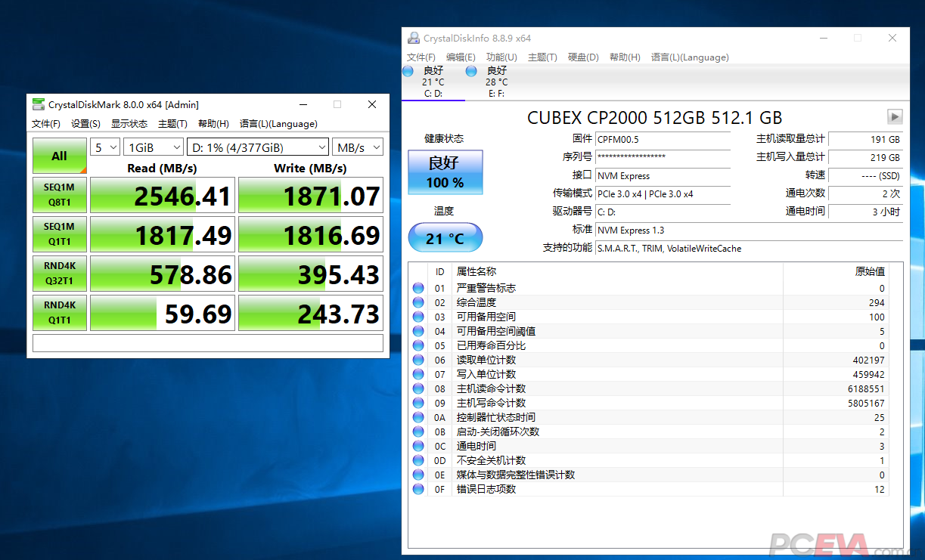Click status orb of attribute 0A

(x=418, y=417)
